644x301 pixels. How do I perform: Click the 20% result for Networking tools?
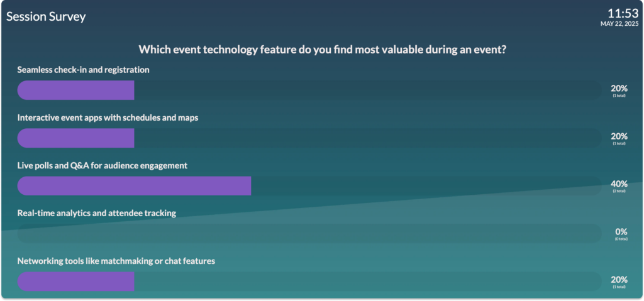pyautogui.click(x=619, y=280)
